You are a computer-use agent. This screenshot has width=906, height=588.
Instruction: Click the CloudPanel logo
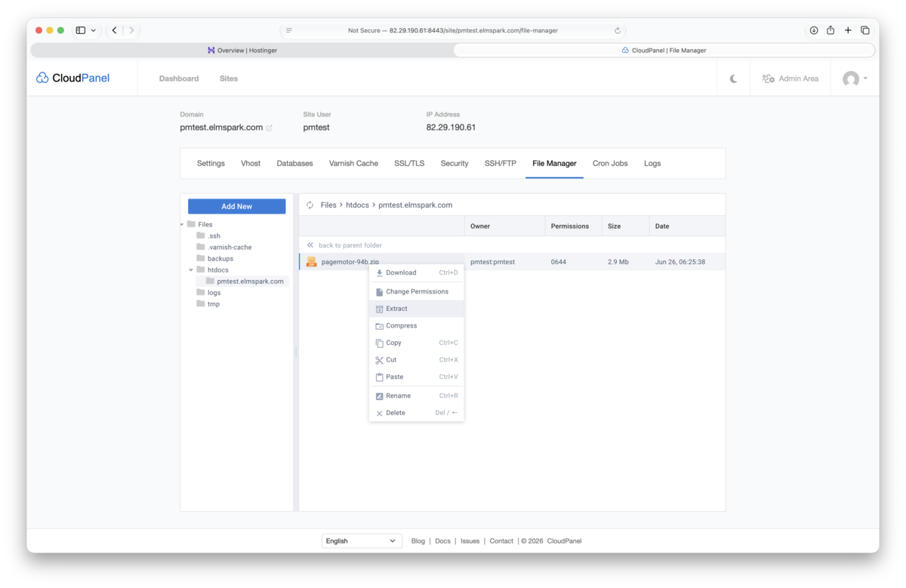pos(73,78)
